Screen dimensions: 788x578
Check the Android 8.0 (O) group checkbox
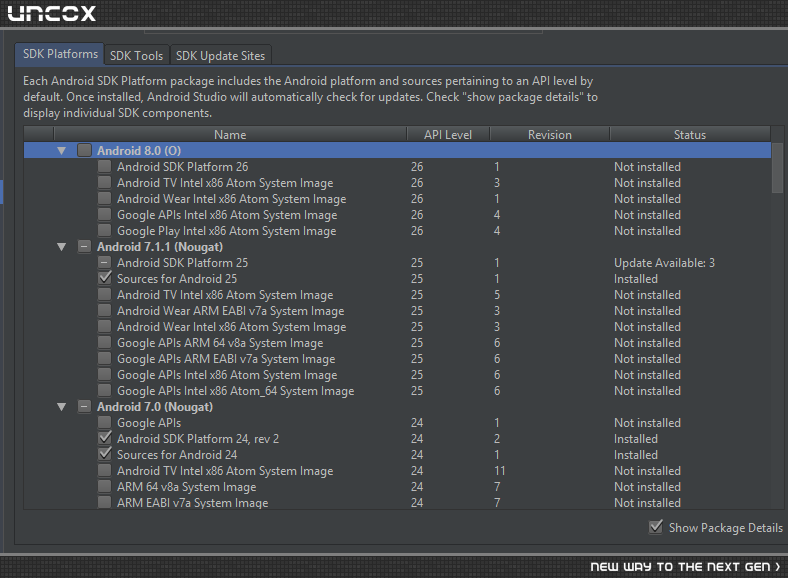(x=84, y=150)
